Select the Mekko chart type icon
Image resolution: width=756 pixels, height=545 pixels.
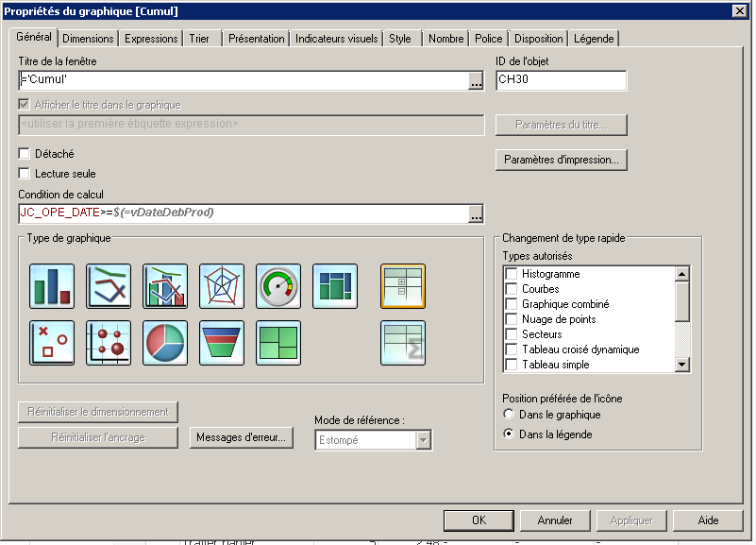point(335,286)
